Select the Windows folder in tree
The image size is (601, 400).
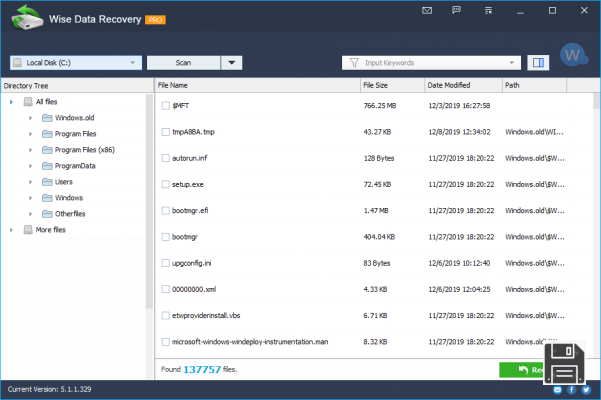pyautogui.click(x=69, y=198)
